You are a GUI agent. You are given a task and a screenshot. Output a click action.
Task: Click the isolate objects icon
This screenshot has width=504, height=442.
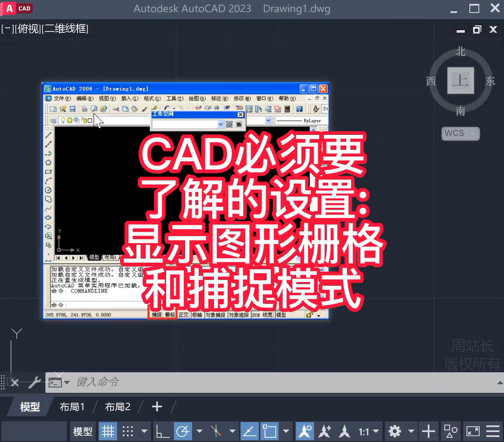[x=450, y=431]
